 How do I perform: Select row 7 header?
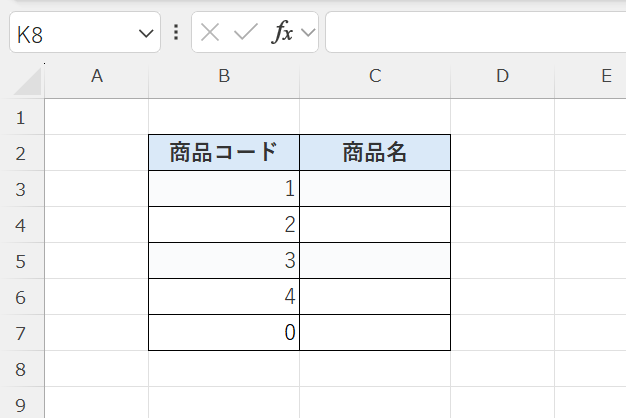click(x=22, y=333)
